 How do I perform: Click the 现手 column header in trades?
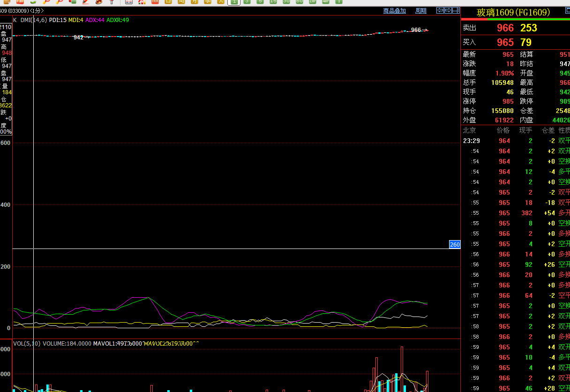coord(525,130)
